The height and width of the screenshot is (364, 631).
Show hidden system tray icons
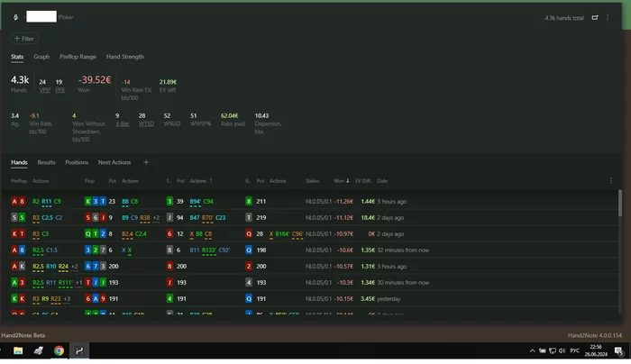[533, 350]
